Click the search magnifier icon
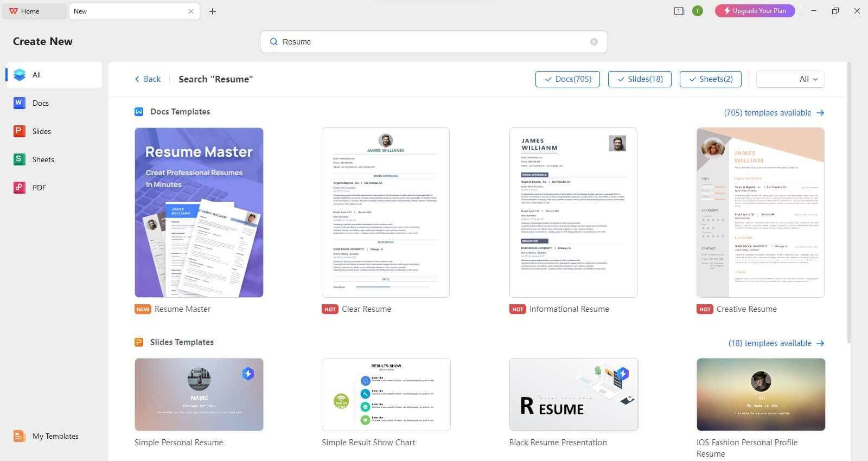The width and height of the screenshot is (868, 461). (274, 42)
